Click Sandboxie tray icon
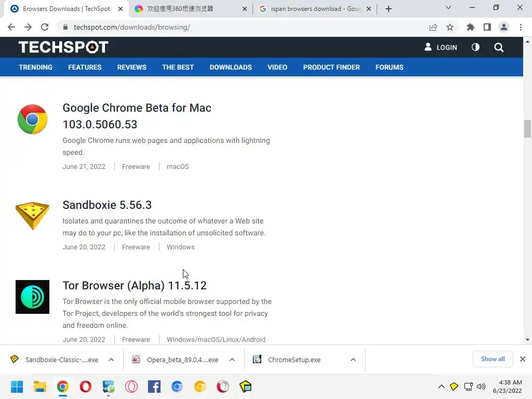Viewport: 532px width, 399px height. 454,387
